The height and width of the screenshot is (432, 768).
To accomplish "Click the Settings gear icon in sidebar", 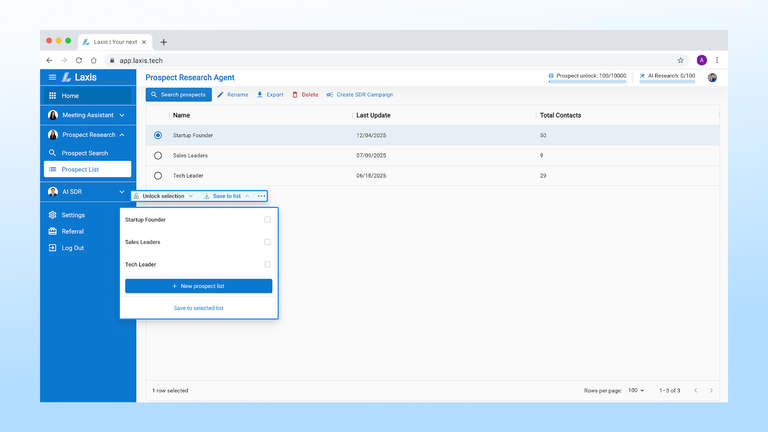I will pyautogui.click(x=53, y=215).
